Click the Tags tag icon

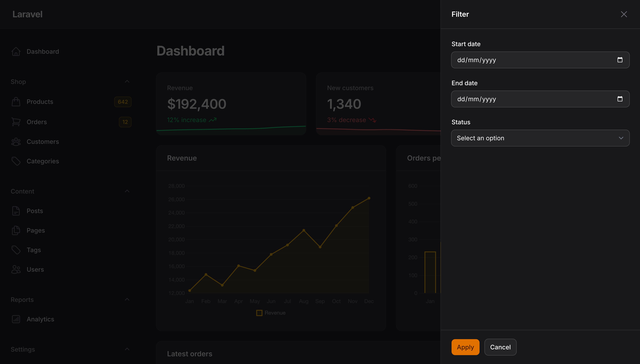[16, 250]
